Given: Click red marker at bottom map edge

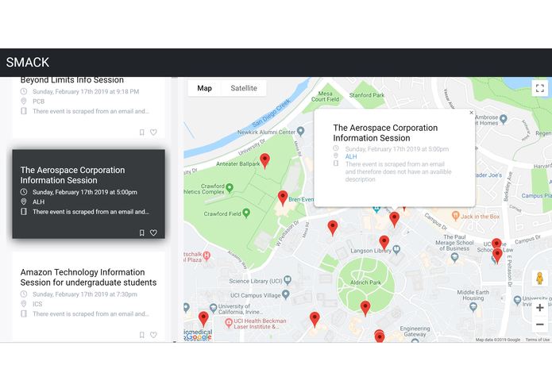Looking at the screenshot, I should coord(380,336).
